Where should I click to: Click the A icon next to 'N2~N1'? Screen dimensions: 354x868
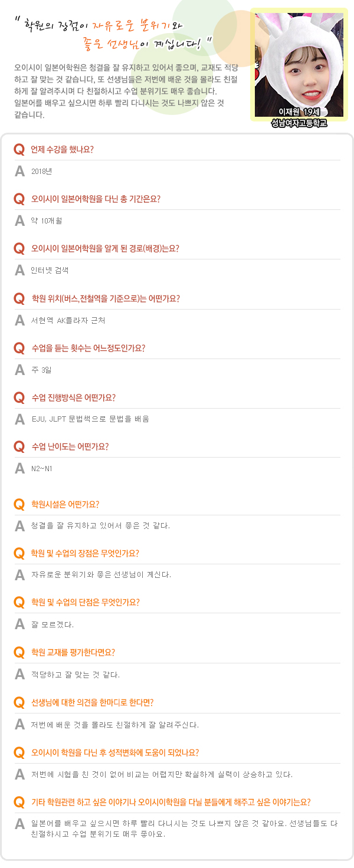pyautogui.click(x=19, y=469)
